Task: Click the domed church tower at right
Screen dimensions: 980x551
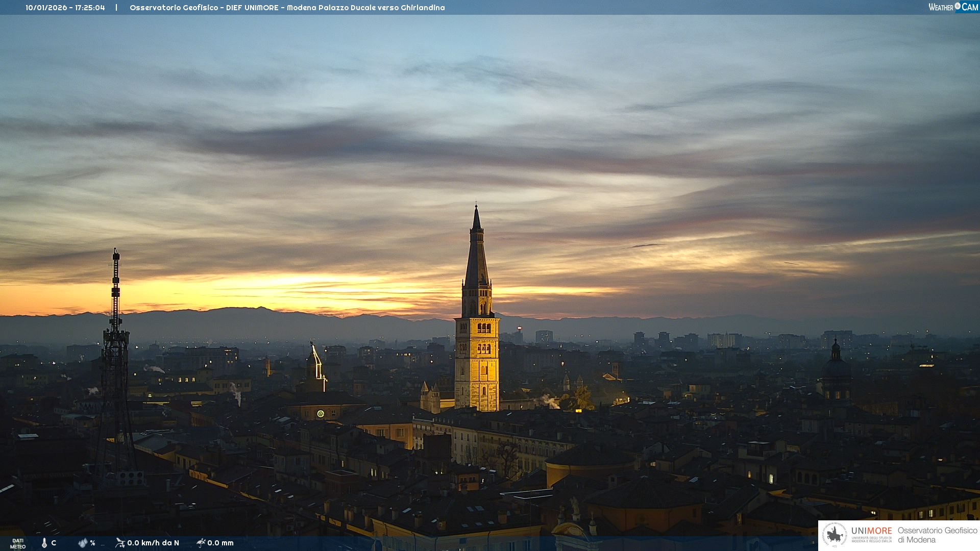Action: 836,368
